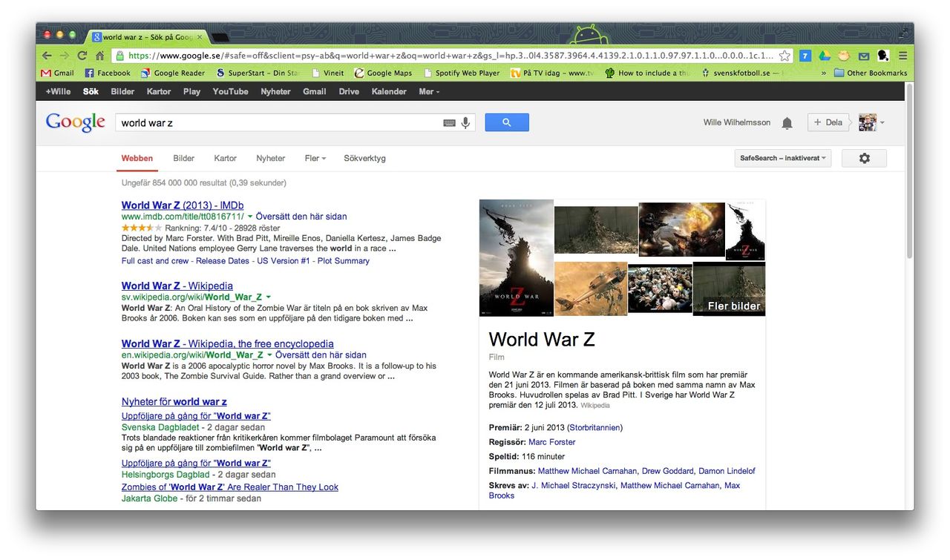Image resolution: width=950 pixels, height=560 pixels.
Task: Open the notifications bell
Action: tap(787, 123)
